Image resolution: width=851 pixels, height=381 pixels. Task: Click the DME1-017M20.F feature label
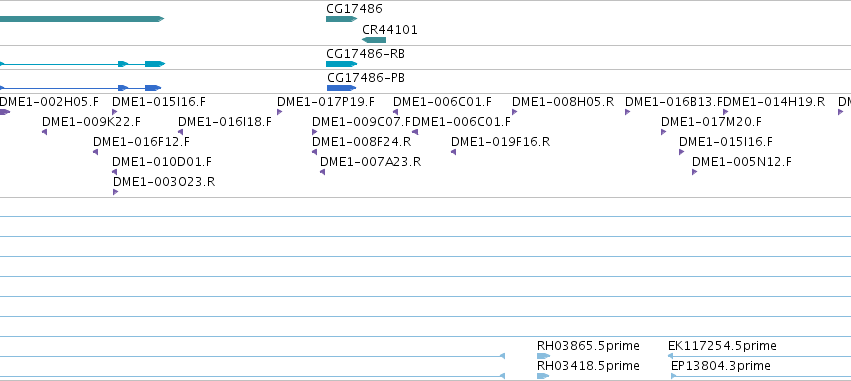pyautogui.click(x=712, y=122)
